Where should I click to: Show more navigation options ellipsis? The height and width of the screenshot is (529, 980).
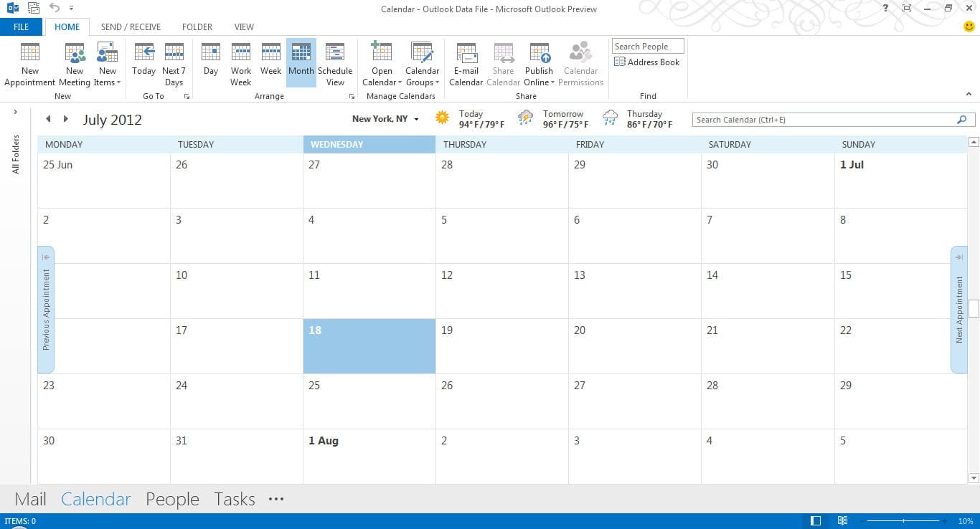coord(276,499)
